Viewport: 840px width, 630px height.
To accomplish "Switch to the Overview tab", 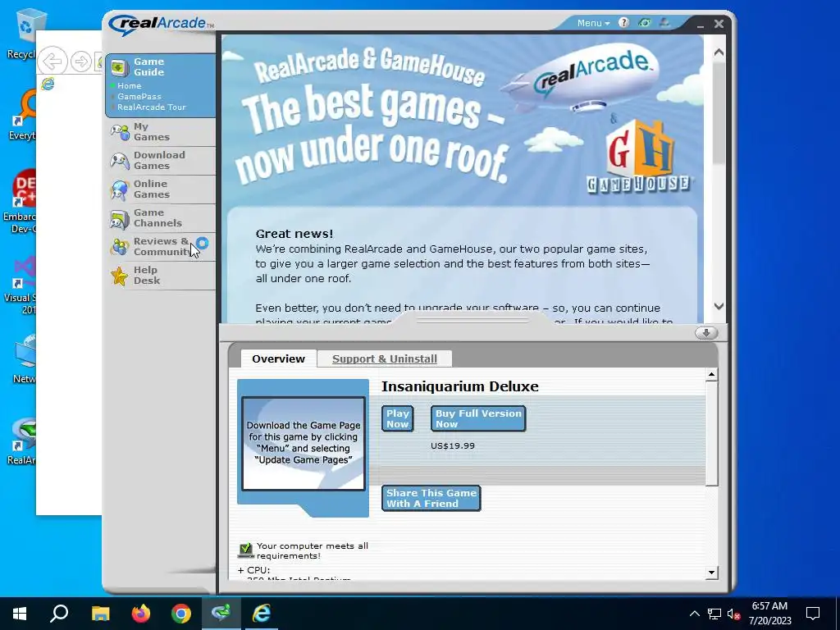I will [279, 359].
